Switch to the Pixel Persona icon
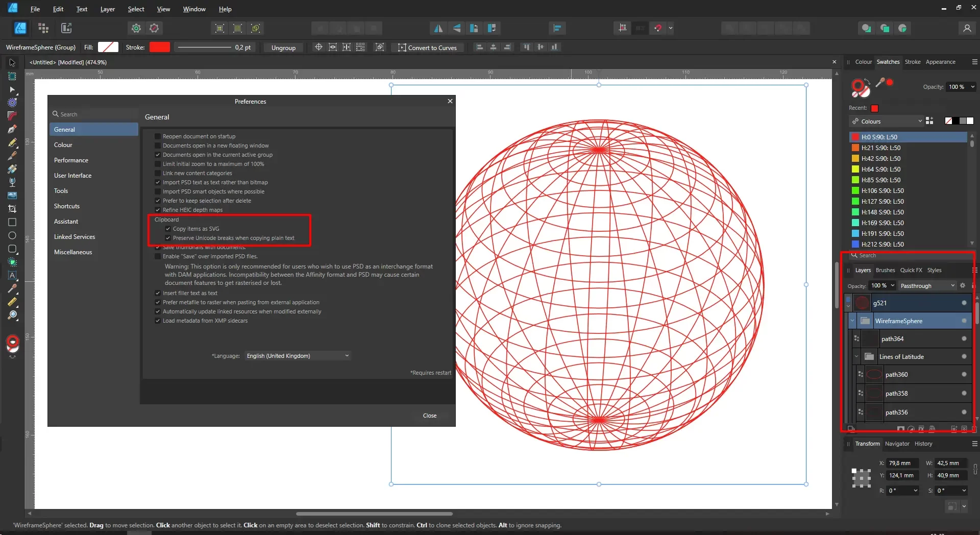Viewport: 980px width, 535px height. coord(43,28)
